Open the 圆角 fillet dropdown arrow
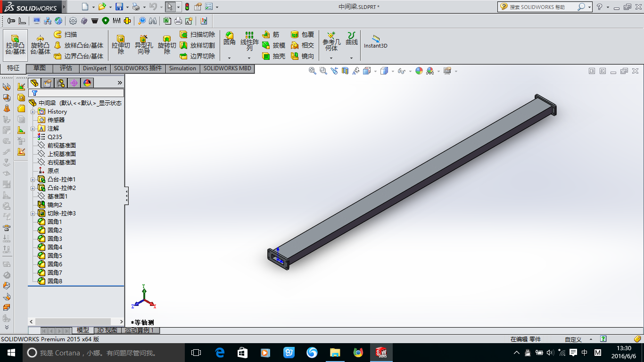 [230, 58]
